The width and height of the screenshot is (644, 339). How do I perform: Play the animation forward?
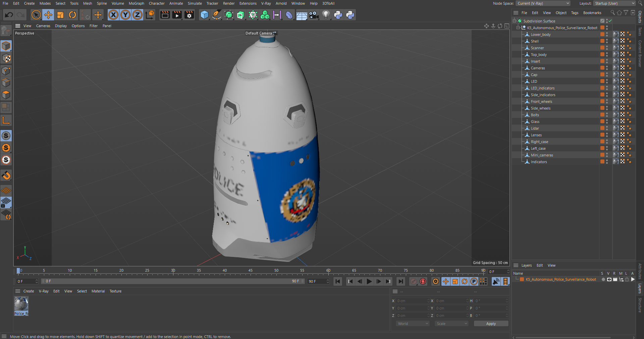369,281
